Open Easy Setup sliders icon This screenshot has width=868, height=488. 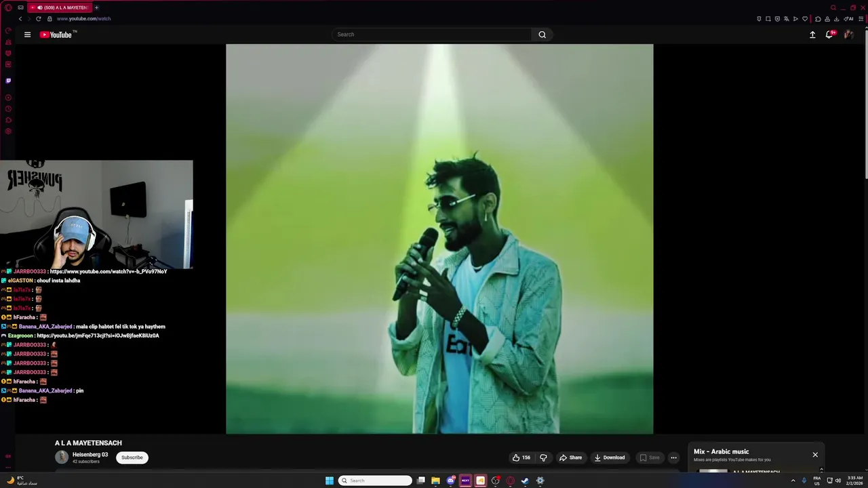click(x=861, y=19)
